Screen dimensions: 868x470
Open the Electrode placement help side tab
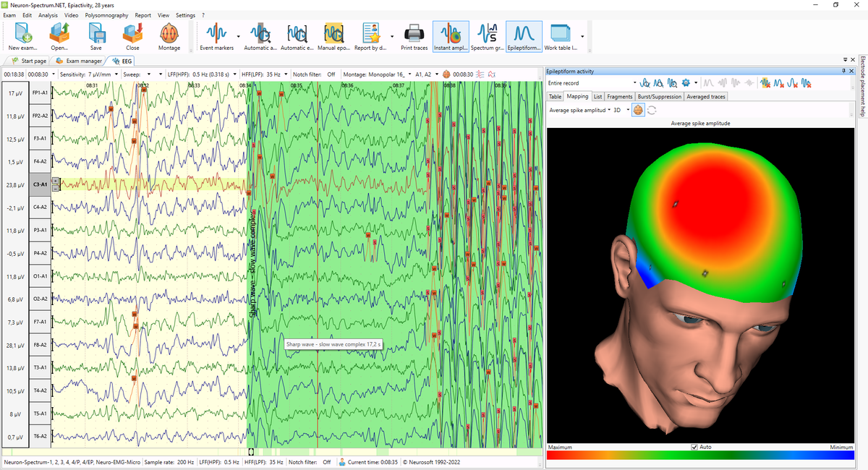coord(862,85)
